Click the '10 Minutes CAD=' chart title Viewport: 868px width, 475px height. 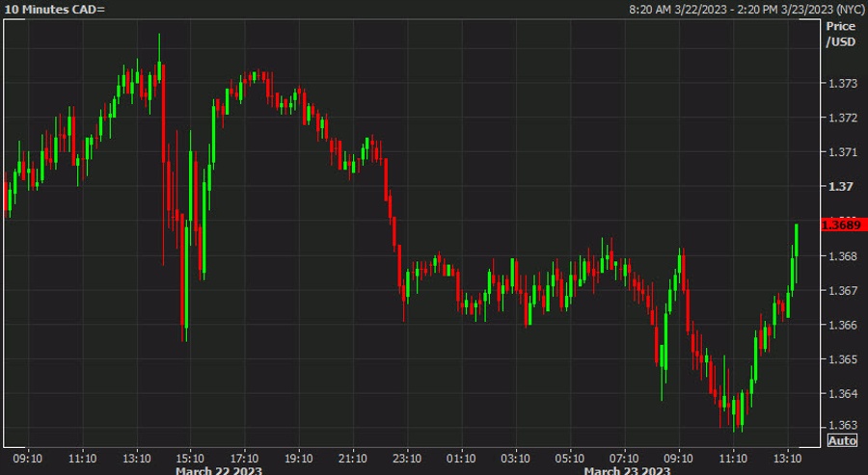(54, 10)
